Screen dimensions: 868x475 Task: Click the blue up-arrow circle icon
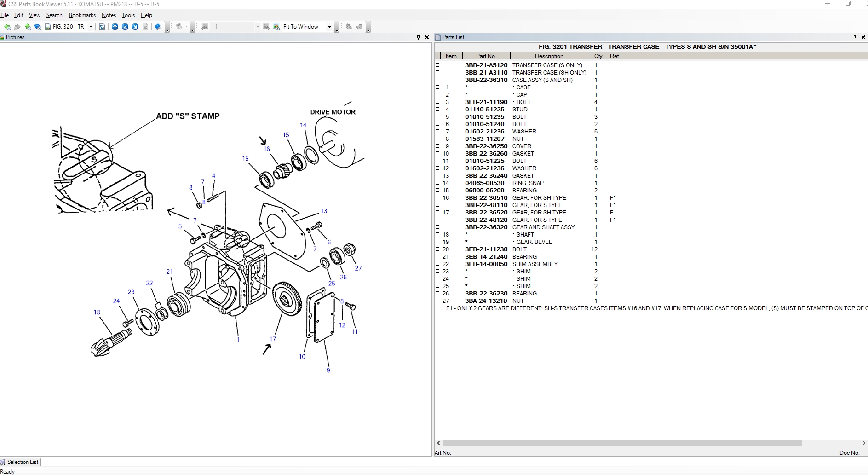[115, 27]
